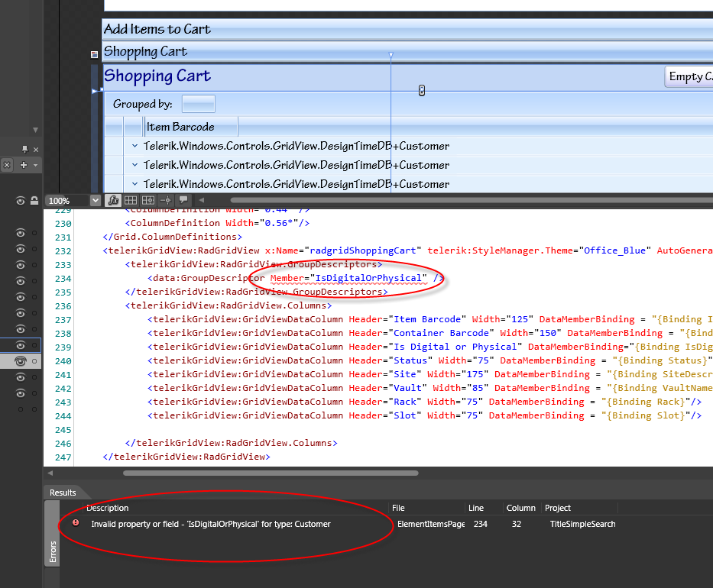Open the zoom level dropdown arrow
Image resolution: width=713 pixels, height=588 pixels.
click(x=95, y=200)
